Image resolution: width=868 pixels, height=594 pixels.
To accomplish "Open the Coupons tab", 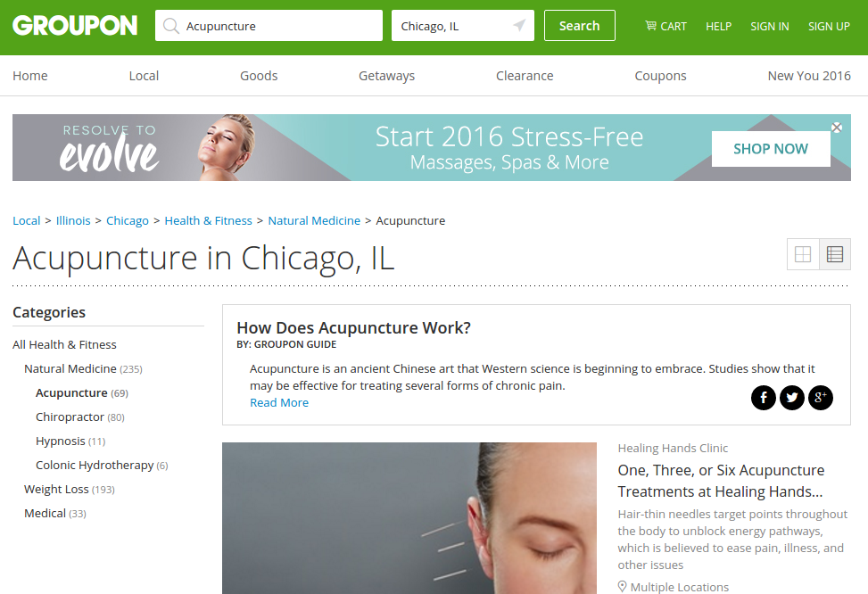I will point(660,76).
